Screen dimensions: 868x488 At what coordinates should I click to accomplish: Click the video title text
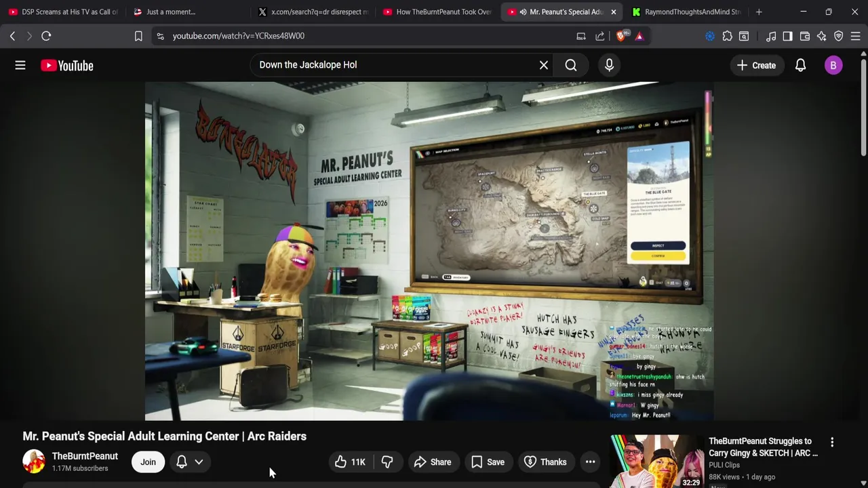click(x=165, y=436)
